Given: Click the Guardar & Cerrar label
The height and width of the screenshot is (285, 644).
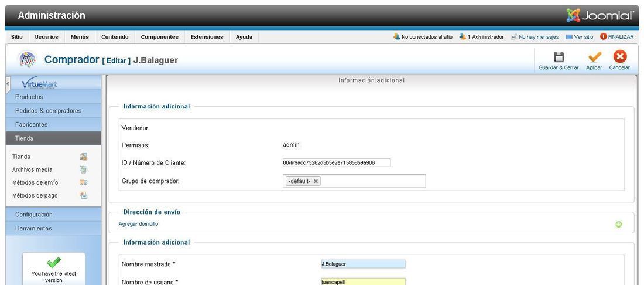Looking at the screenshot, I should point(559,67).
